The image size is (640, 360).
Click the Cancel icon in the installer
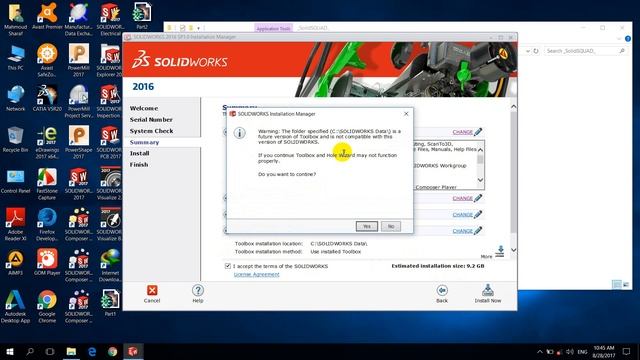click(152, 290)
